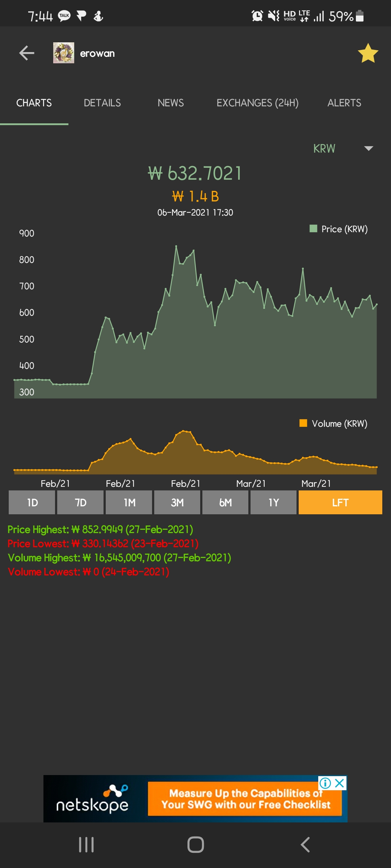Switch chart range to 1M
The height and width of the screenshot is (868, 391).
click(x=129, y=502)
